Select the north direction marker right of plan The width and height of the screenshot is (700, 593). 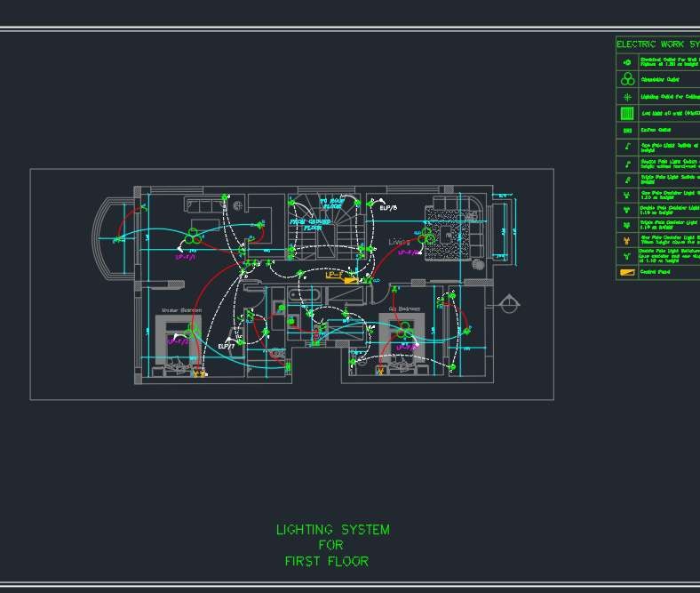508,305
